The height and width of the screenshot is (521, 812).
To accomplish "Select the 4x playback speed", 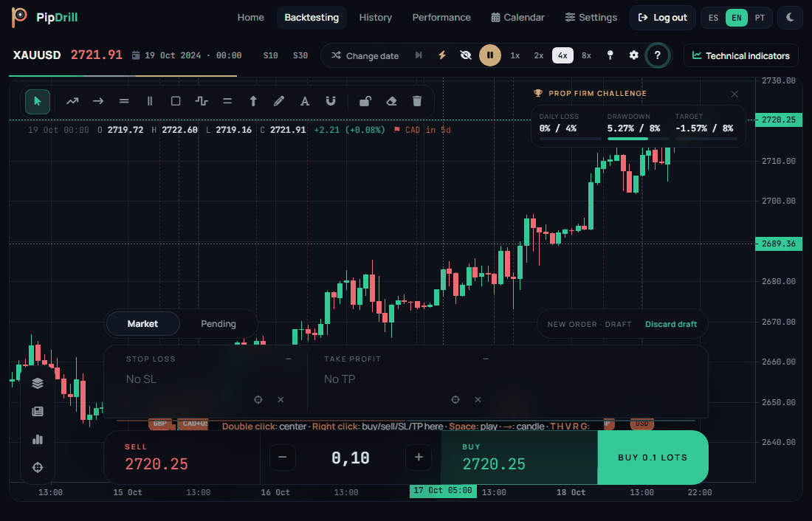I will click(x=562, y=55).
